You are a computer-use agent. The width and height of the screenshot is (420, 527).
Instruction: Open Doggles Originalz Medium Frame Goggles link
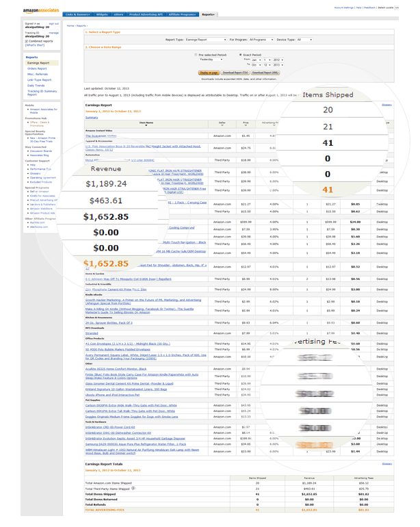coord(132,416)
